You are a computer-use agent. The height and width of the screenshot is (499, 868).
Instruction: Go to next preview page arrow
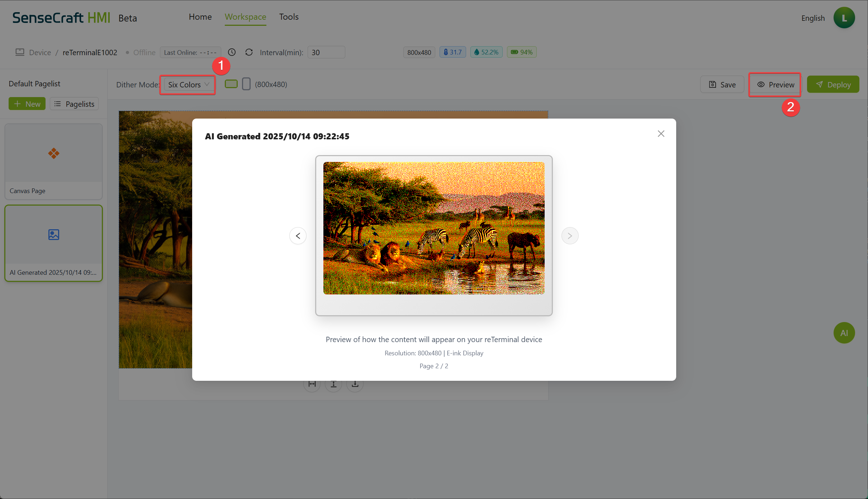tap(570, 236)
